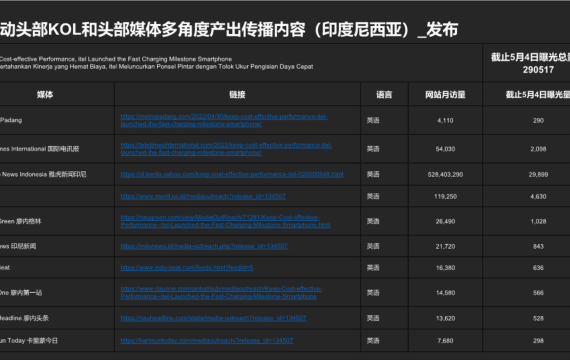Click the 截止5月4日曝光量 column header
This screenshot has height=360, width=570.
coord(538,95)
